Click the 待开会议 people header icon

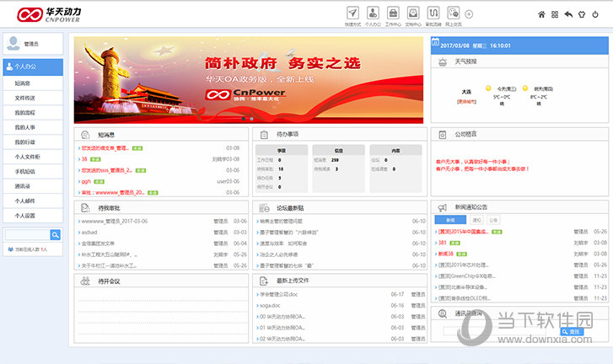coord(85,281)
